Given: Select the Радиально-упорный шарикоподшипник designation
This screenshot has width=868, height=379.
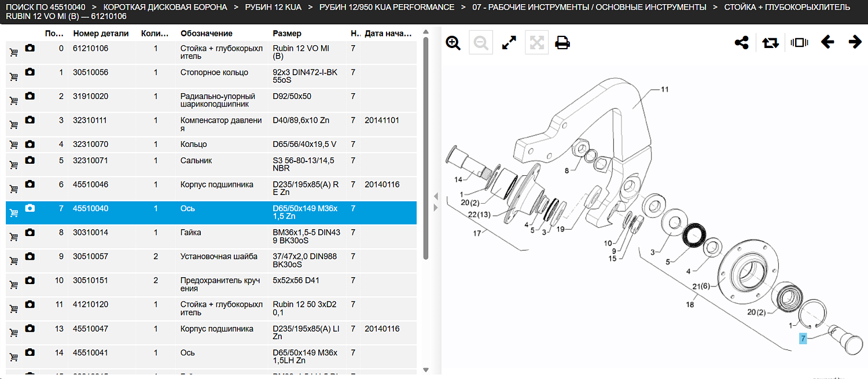Looking at the screenshot, I should pyautogui.click(x=218, y=100).
